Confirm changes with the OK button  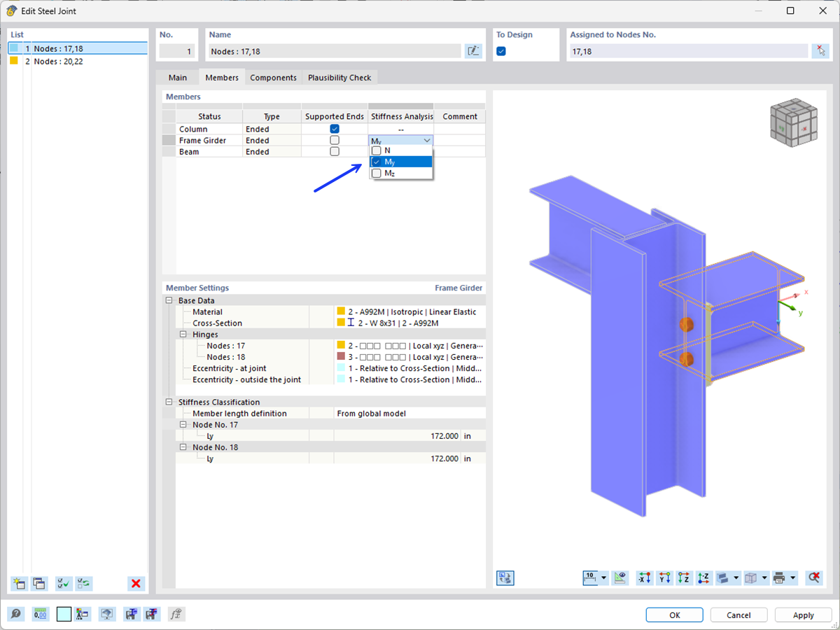[674, 615]
